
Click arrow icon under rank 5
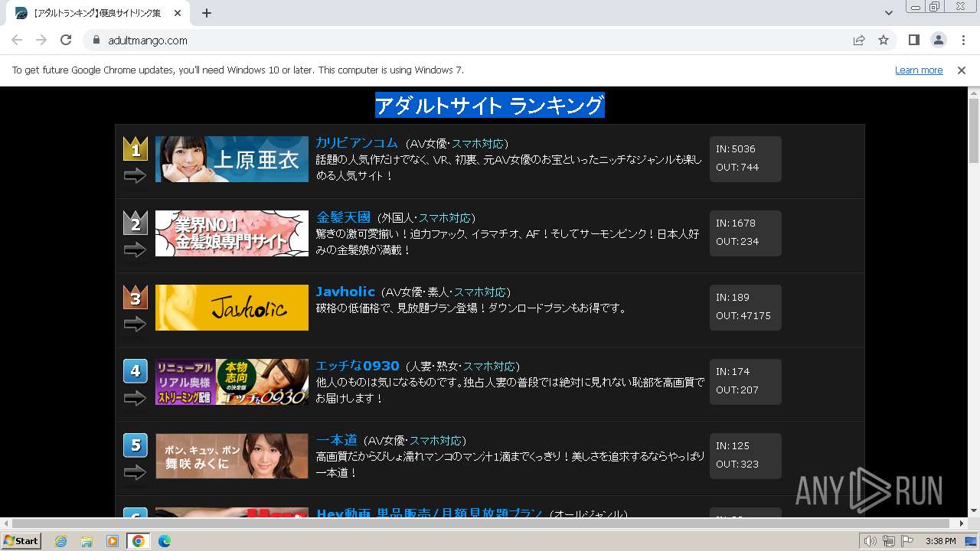pyautogui.click(x=135, y=473)
